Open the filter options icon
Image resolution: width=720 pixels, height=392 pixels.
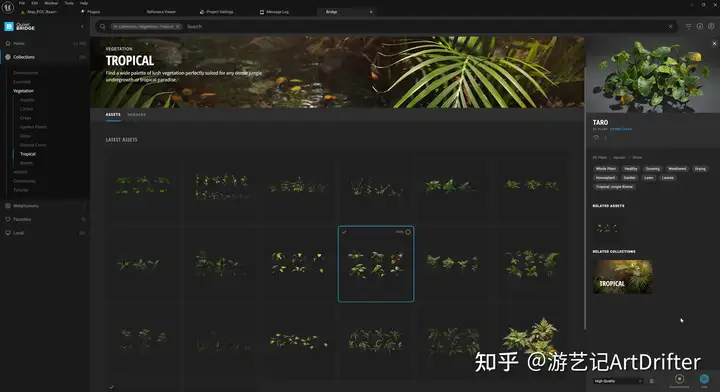(688, 27)
